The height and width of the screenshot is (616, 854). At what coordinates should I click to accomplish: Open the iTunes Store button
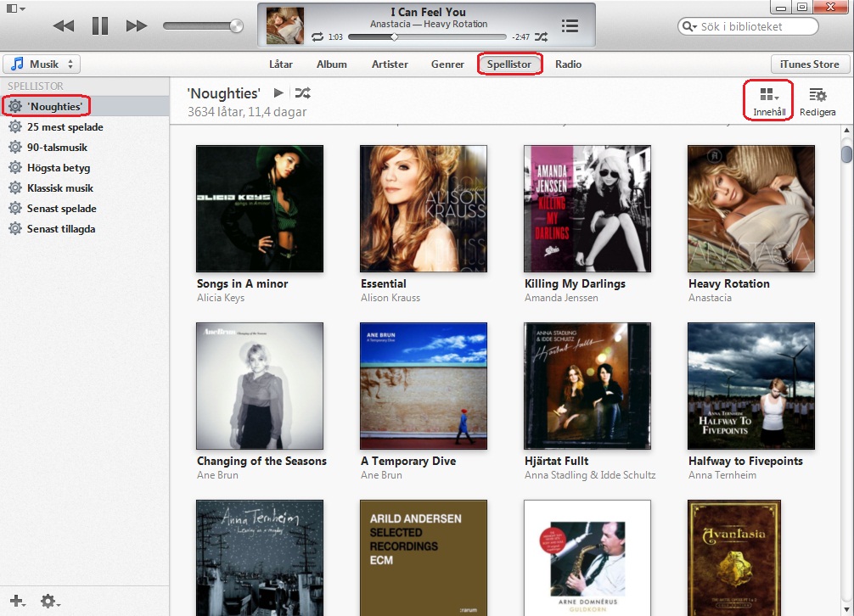(x=809, y=64)
